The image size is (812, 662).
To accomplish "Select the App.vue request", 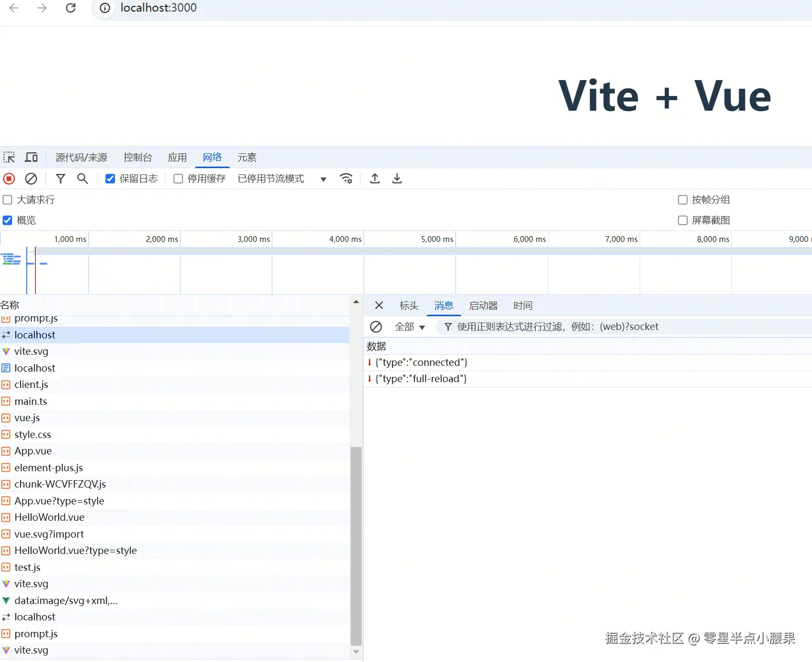I will 175,451.
